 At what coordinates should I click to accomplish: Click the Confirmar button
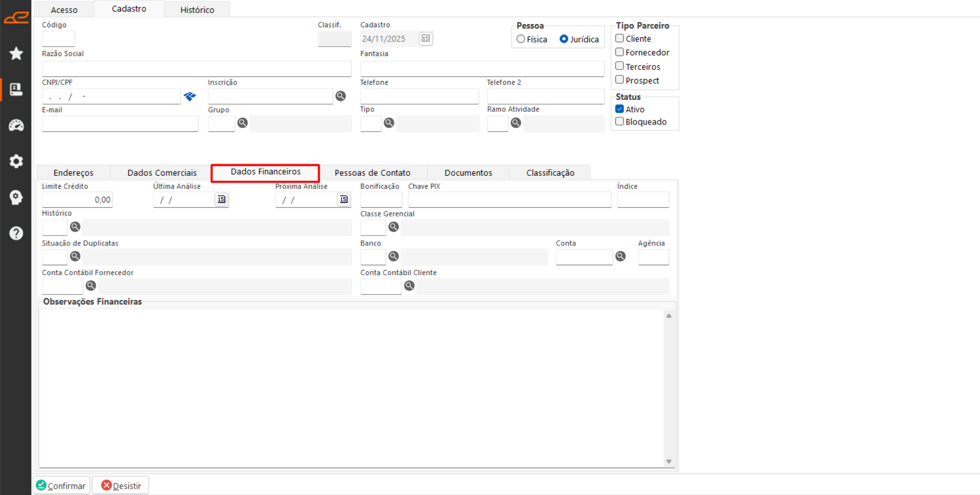62,486
